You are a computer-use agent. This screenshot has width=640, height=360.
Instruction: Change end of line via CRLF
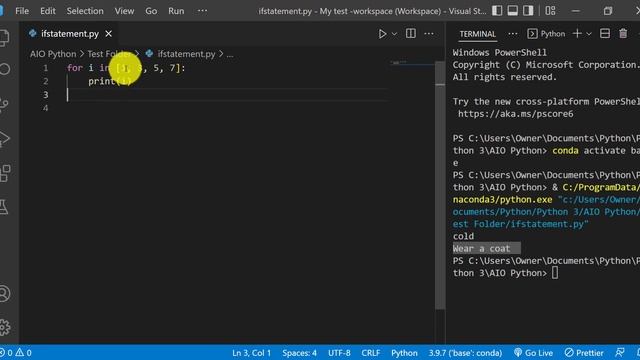[x=371, y=353]
